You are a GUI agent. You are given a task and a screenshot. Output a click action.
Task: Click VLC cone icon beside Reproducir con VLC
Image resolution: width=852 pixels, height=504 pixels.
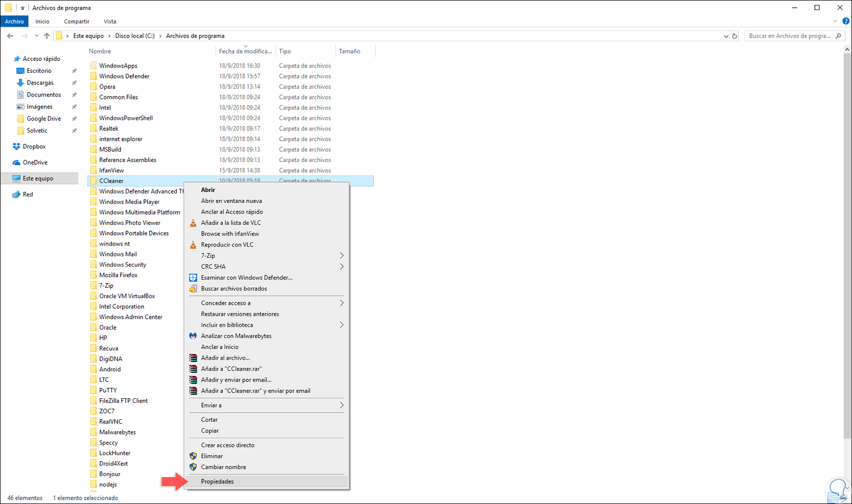(x=193, y=245)
